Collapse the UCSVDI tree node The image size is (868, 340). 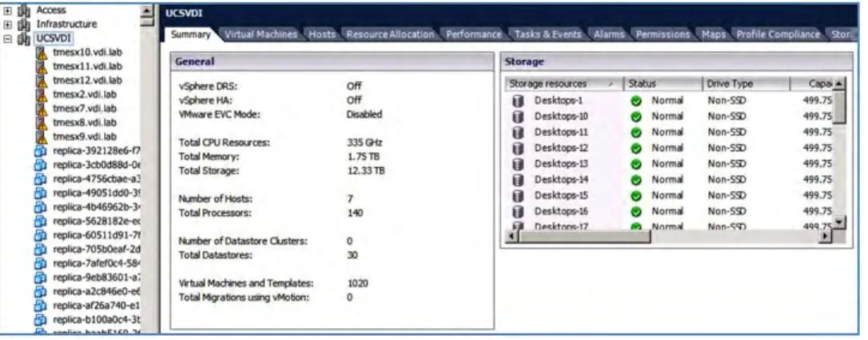pyautogui.click(x=8, y=38)
